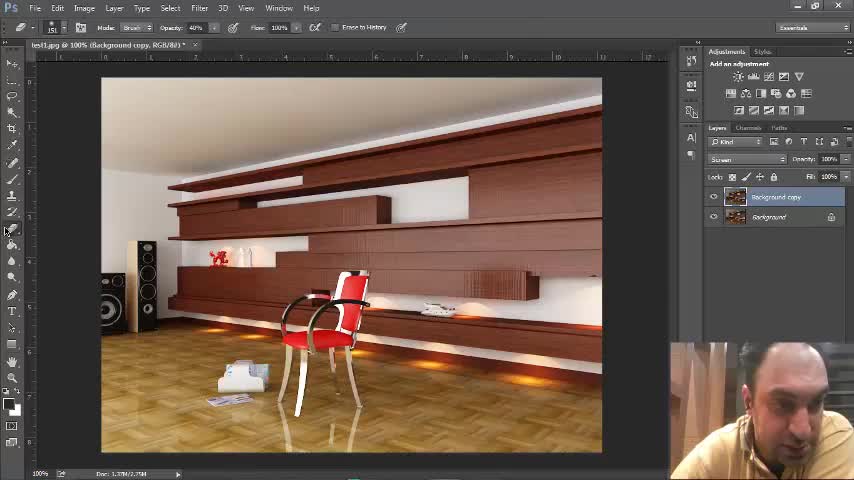This screenshot has width=854, height=480.
Task: Toggle lock image pixels
Action: point(746,177)
